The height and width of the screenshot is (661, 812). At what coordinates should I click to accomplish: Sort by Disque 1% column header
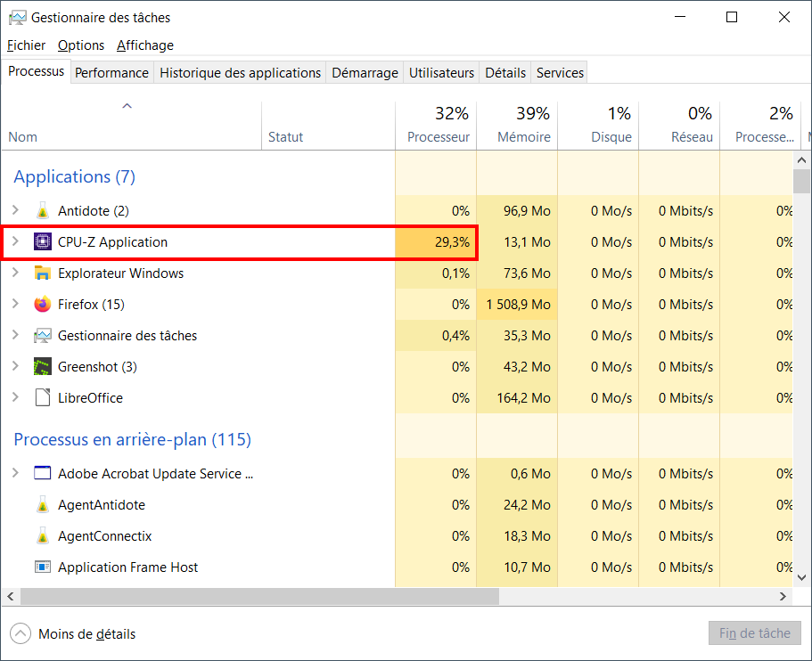[x=598, y=126]
